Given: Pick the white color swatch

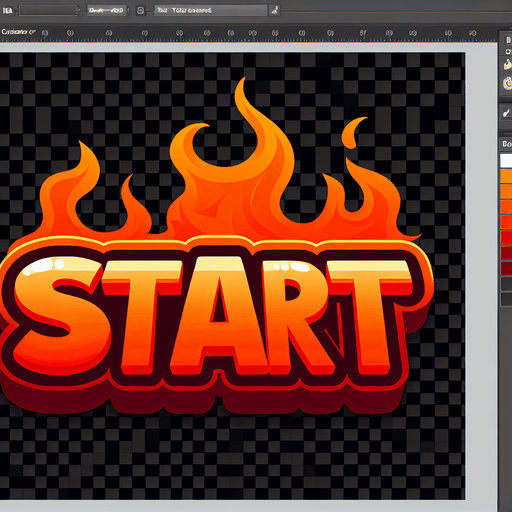Looking at the screenshot, I should tap(506, 160).
